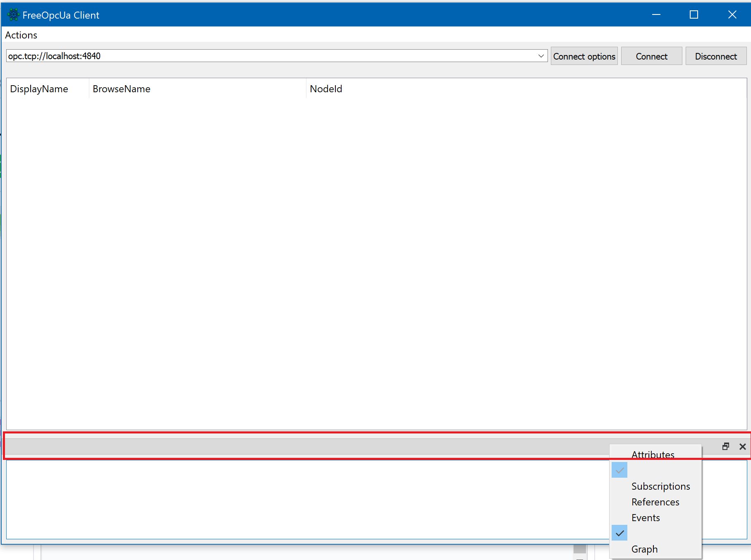Float the bottom dock panel
Screen dimensions: 751x560
click(x=726, y=446)
